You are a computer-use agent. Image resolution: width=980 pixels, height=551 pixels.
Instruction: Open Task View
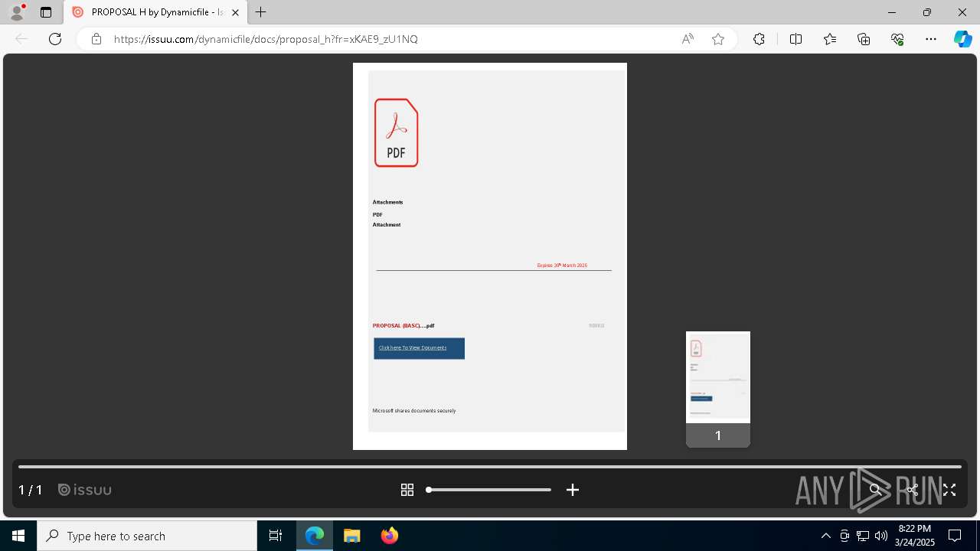pos(276,536)
